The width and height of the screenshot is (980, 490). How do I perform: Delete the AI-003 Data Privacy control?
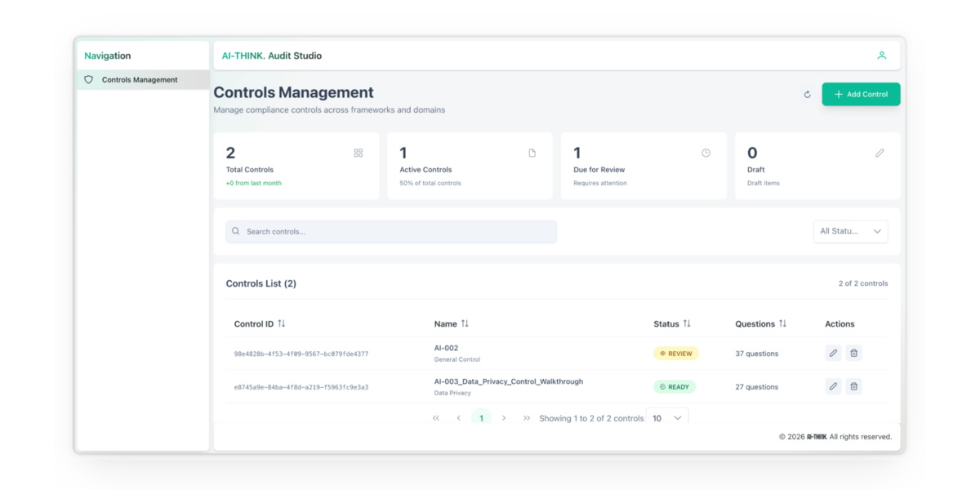point(853,386)
